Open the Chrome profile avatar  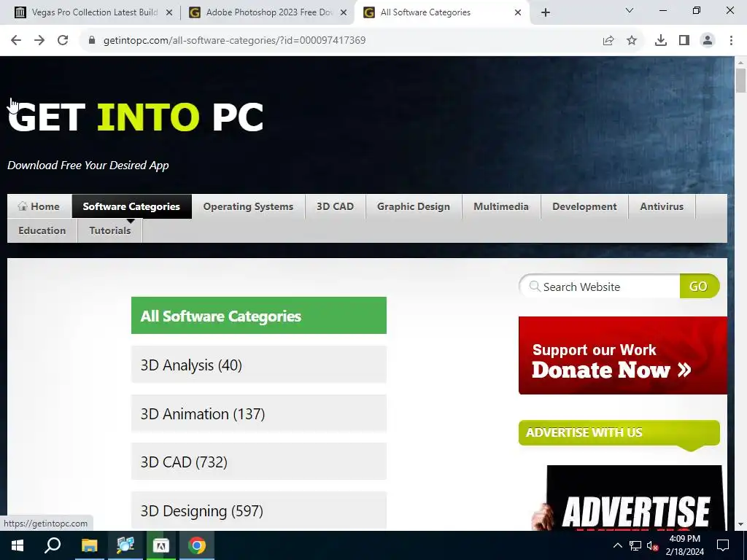tap(708, 41)
